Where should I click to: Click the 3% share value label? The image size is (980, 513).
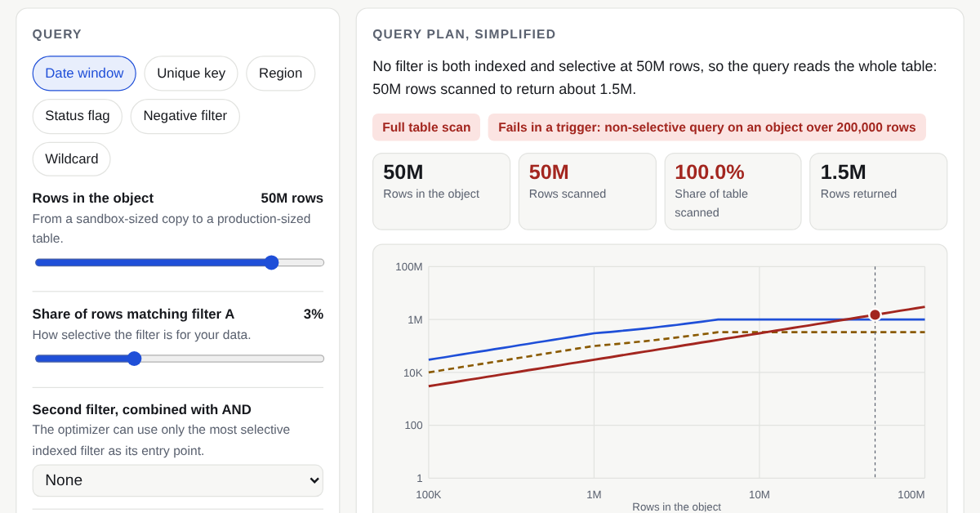coord(314,314)
